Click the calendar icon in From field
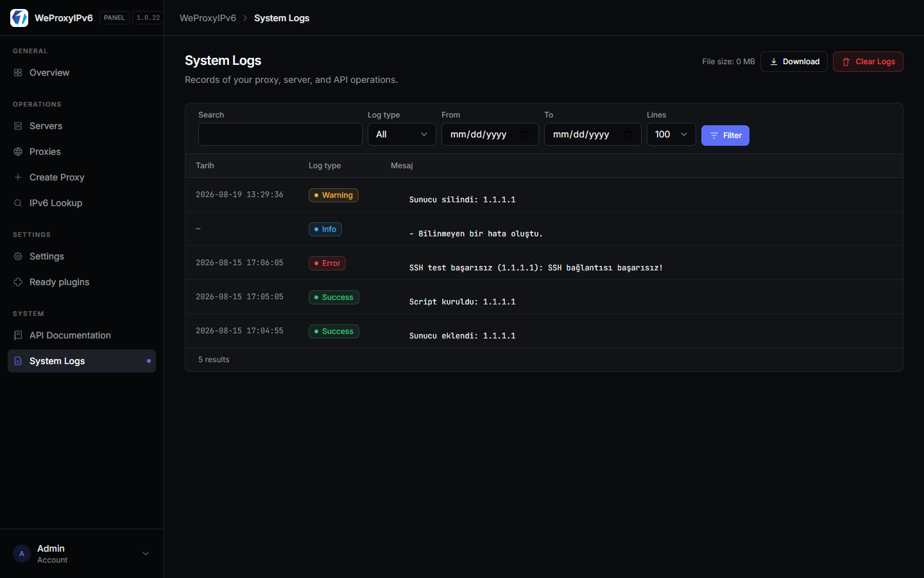924x578 pixels. coord(525,134)
